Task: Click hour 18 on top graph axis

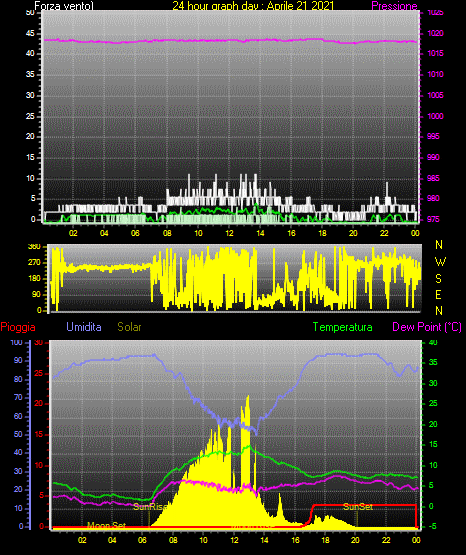Action: pyautogui.click(x=322, y=233)
